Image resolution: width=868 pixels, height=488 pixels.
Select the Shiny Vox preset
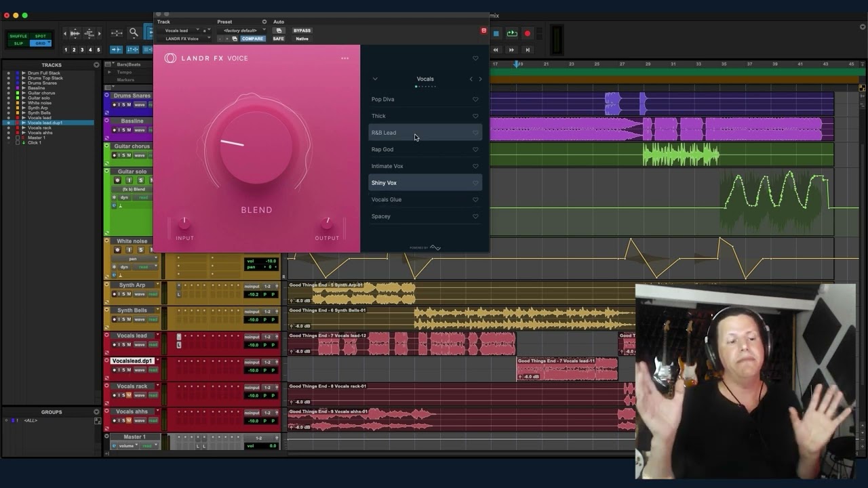(425, 183)
